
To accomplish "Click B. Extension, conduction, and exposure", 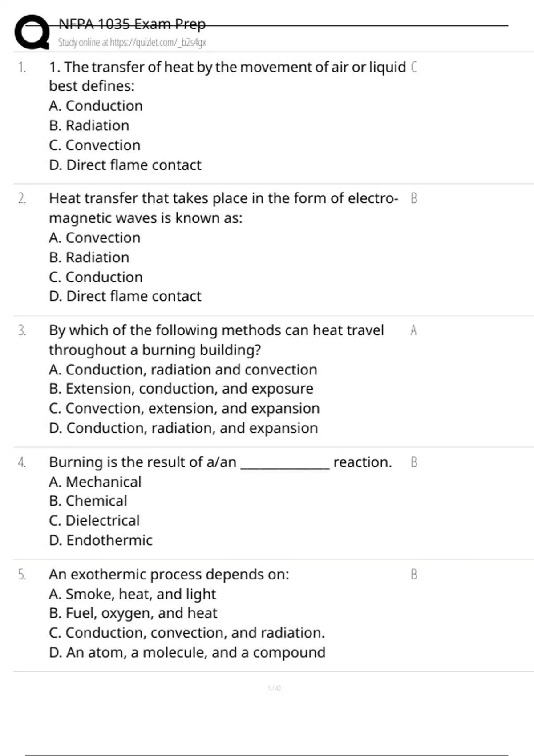I will [181, 389].
